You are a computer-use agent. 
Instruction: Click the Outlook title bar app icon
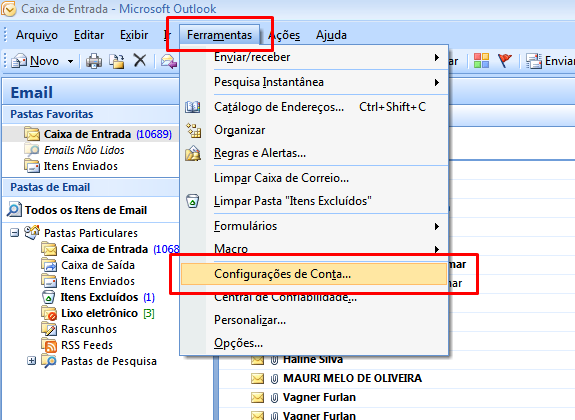9,9
